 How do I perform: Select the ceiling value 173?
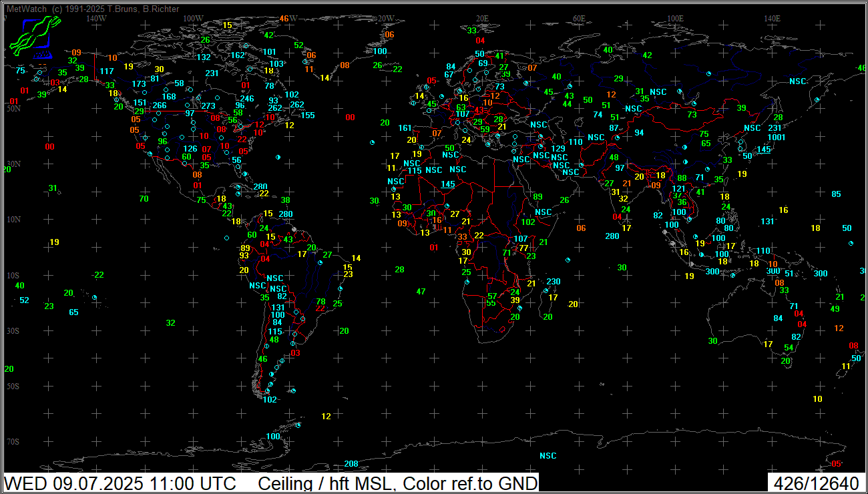coord(139,84)
